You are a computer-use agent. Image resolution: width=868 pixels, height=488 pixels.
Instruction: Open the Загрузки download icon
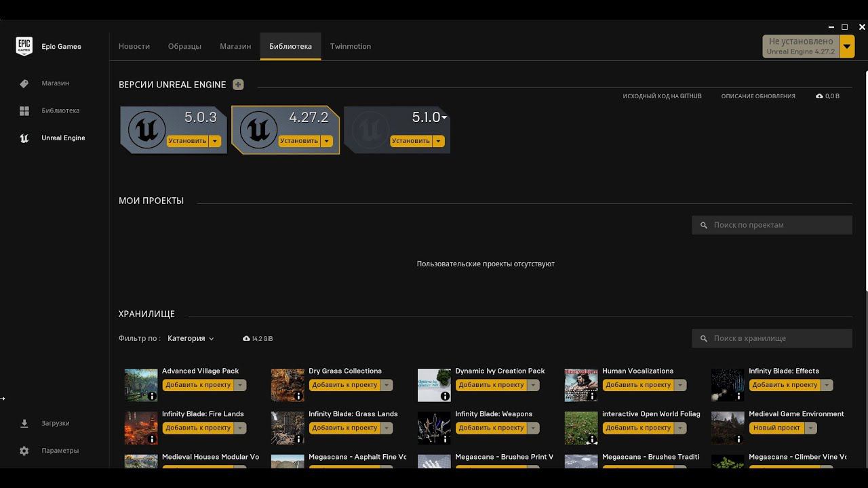point(24,423)
